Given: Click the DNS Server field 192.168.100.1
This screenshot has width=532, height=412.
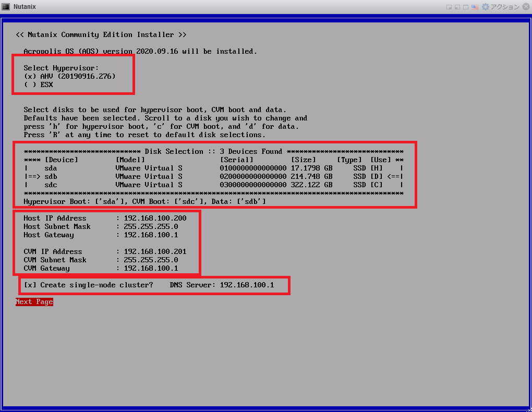Looking at the screenshot, I should (247, 285).
